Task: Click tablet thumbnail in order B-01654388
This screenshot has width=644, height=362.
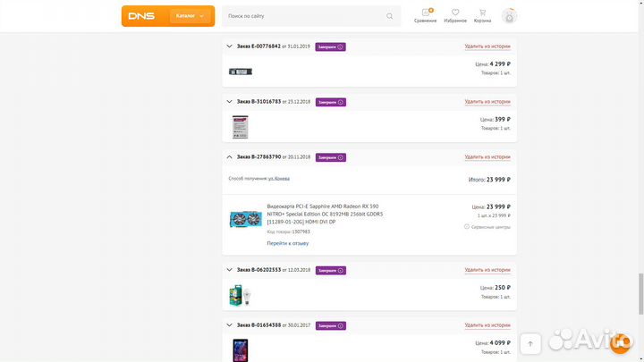Action: (x=241, y=350)
